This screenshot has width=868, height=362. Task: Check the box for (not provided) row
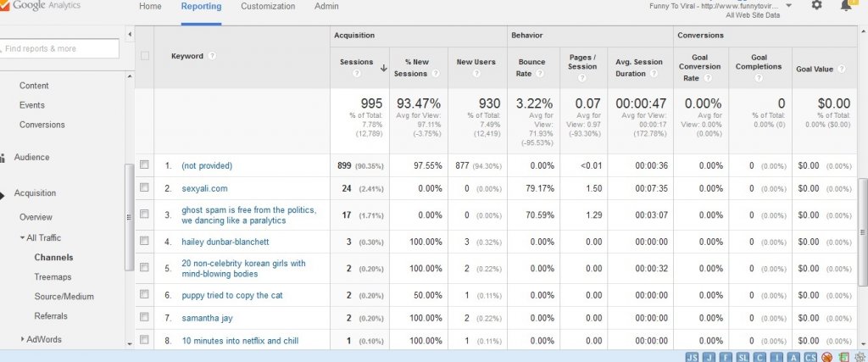tap(144, 164)
